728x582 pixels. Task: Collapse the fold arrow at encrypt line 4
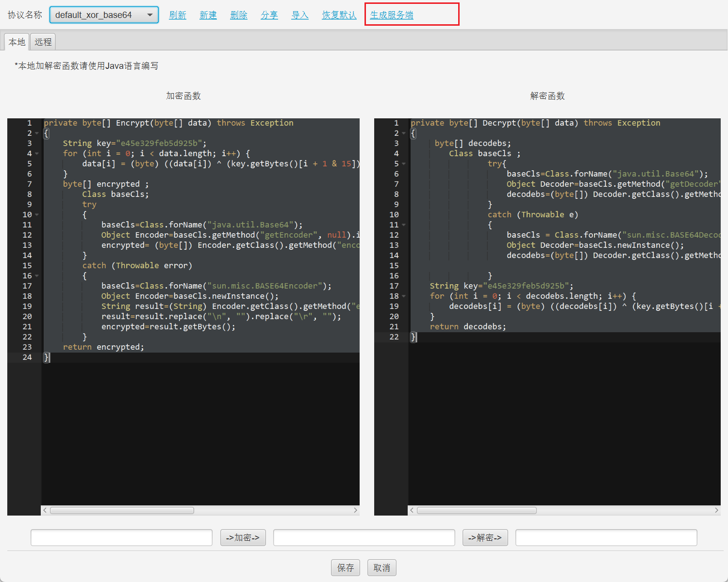click(37, 154)
